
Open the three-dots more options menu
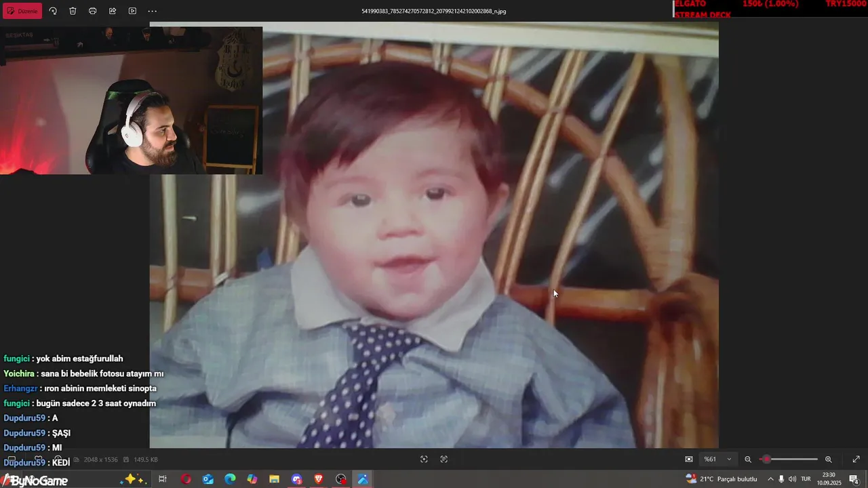click(x=152, y=11)
